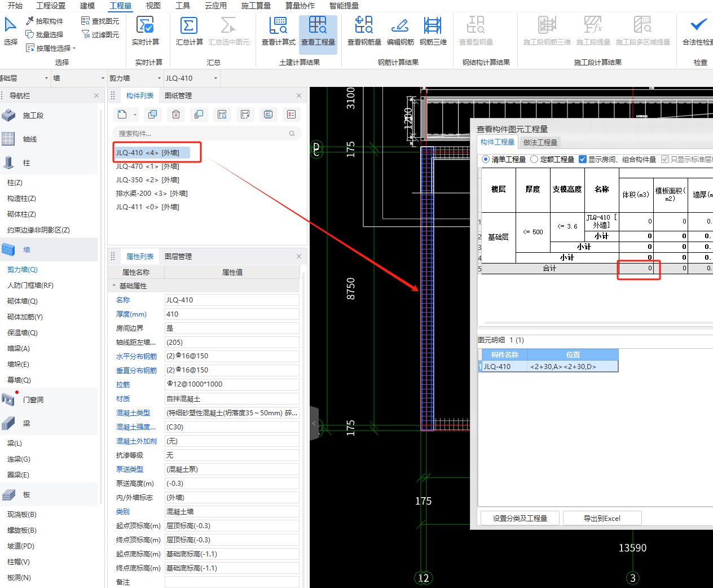
Task: Choose the 批量选择 tool
Action: [x=45, y=34]
